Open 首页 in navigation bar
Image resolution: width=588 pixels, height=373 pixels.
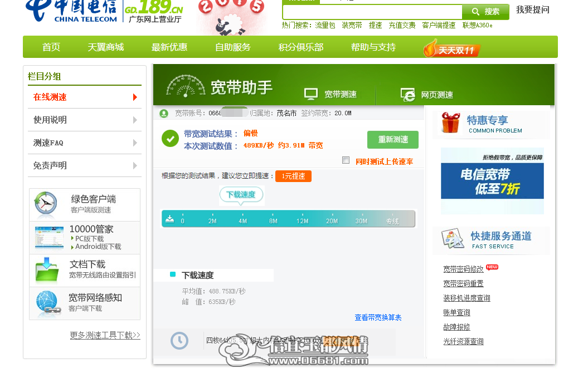51,47
